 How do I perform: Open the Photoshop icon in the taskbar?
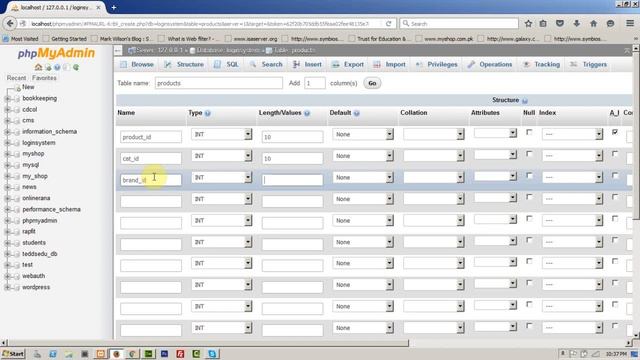click(x=164, y=353)
